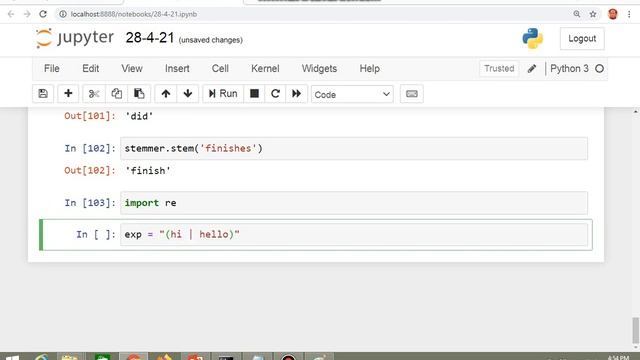Viewport: 640px width, 360px height.
Task: Open the Cell menu
Action: pos(220,69)
